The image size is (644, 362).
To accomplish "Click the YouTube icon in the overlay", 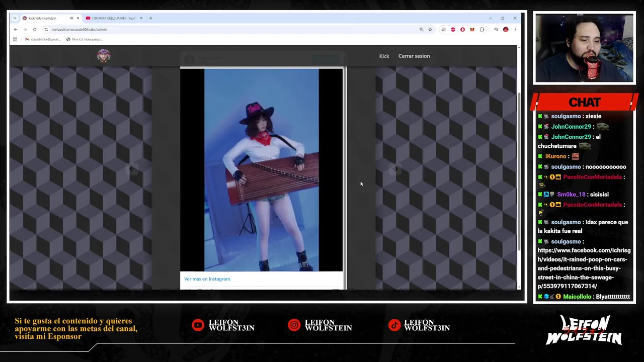I will tap(198, 325).
